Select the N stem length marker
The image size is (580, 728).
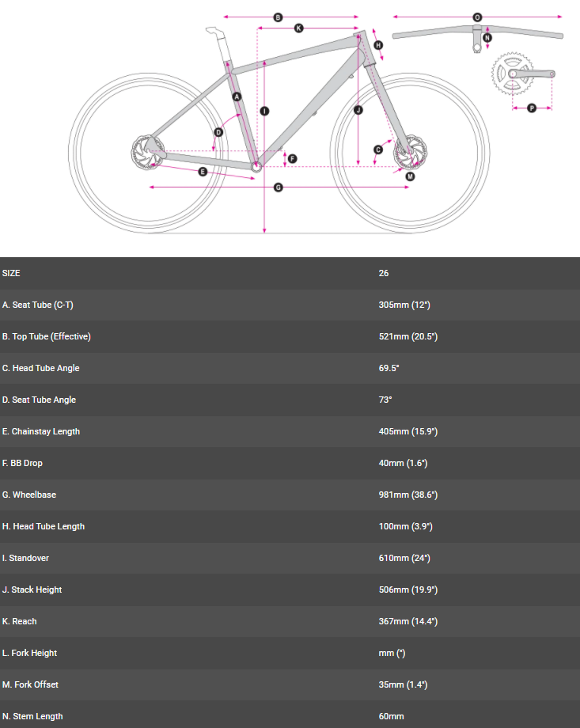coord(487,37)
